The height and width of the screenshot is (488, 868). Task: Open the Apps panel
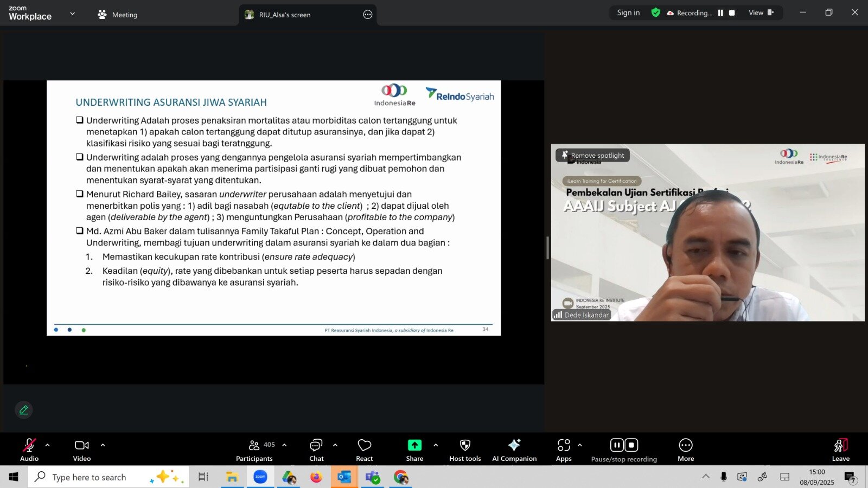point(564,450)
